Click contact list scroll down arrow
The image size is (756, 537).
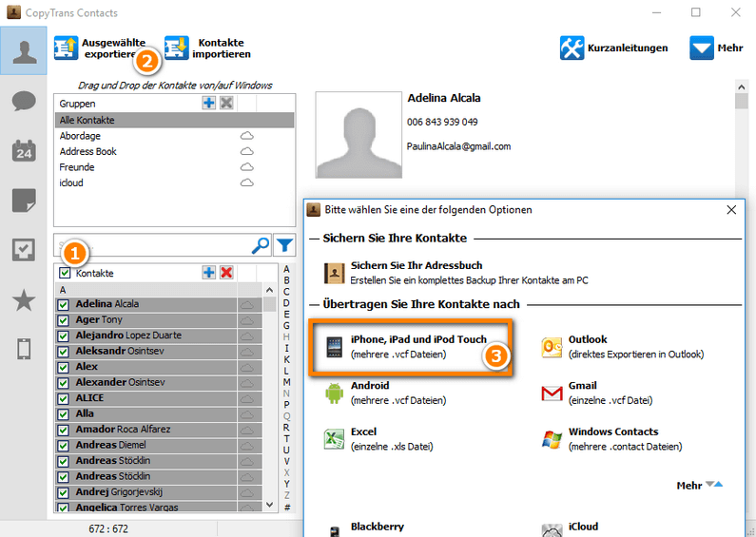click(x=269, y=505)
